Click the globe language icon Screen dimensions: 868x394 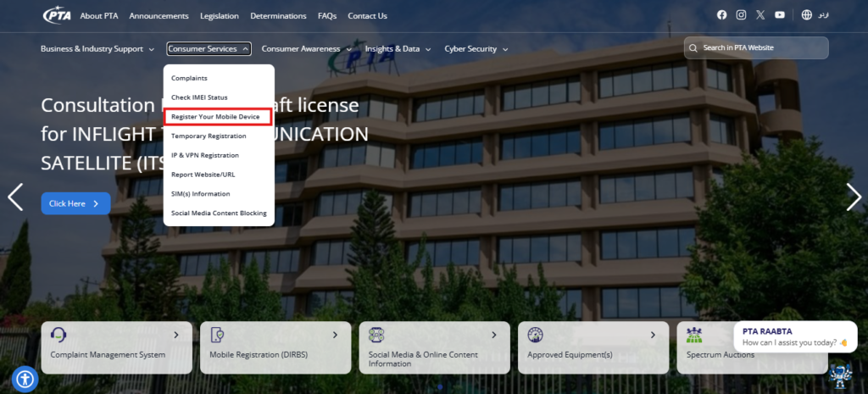807,15
